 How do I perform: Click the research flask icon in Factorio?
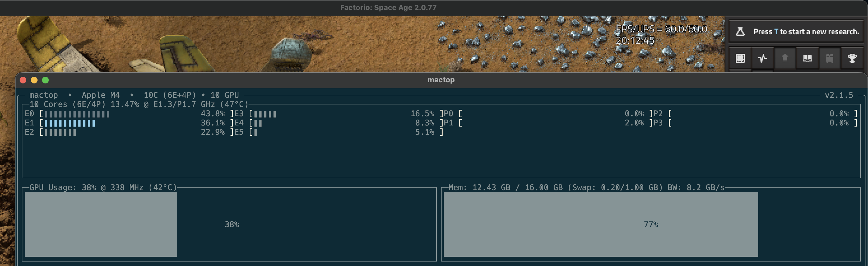(x=740, y=32)
